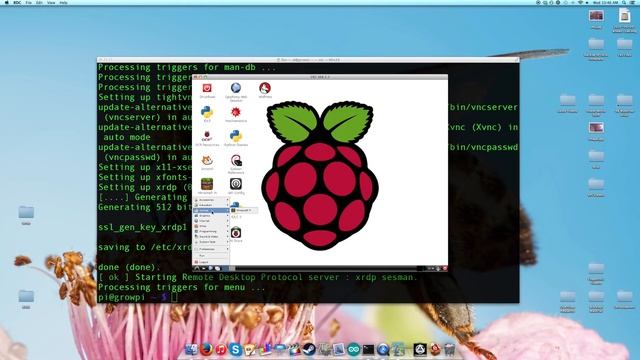The width and height of the screenshot is (640, 360).
Task: Open QuickTime Player from the dock
Action: [383, 349]
